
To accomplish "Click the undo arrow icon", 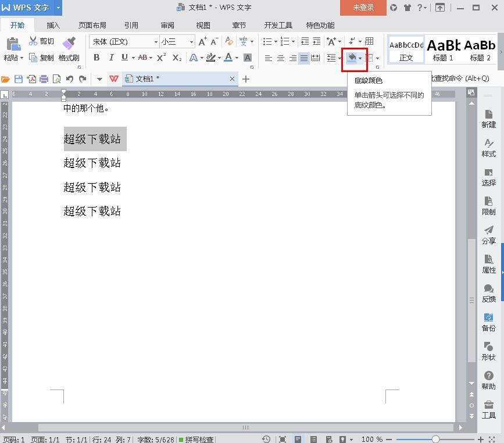I will 70,79.
